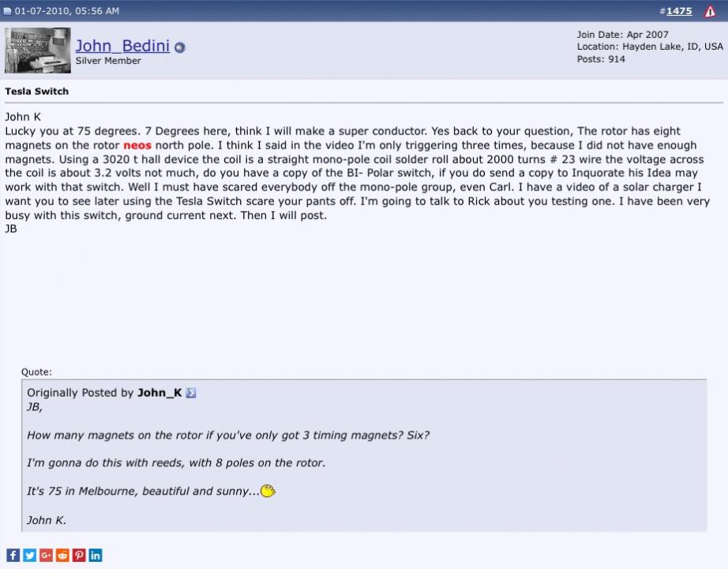Image resolution: width=728 pixels, height=569 pixels.
Task: Submit the post to Reddit
Action: click(62, 555)
